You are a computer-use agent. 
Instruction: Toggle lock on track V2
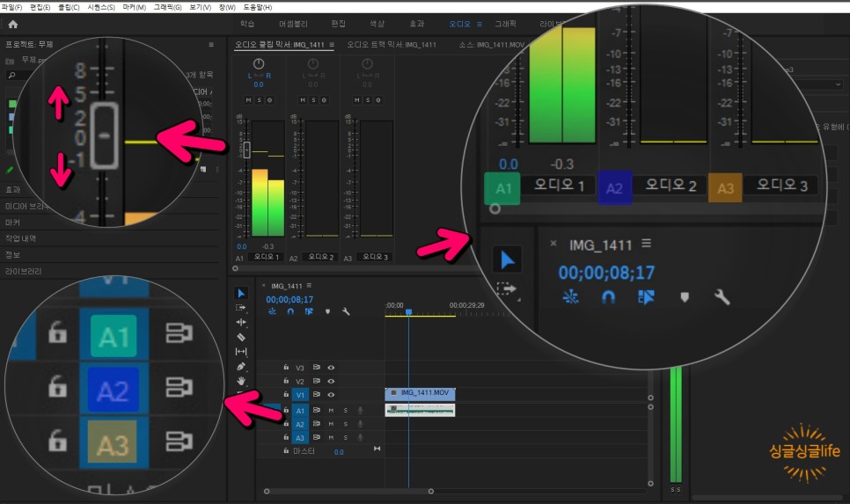pyautogui.click(x=286, y=381)
